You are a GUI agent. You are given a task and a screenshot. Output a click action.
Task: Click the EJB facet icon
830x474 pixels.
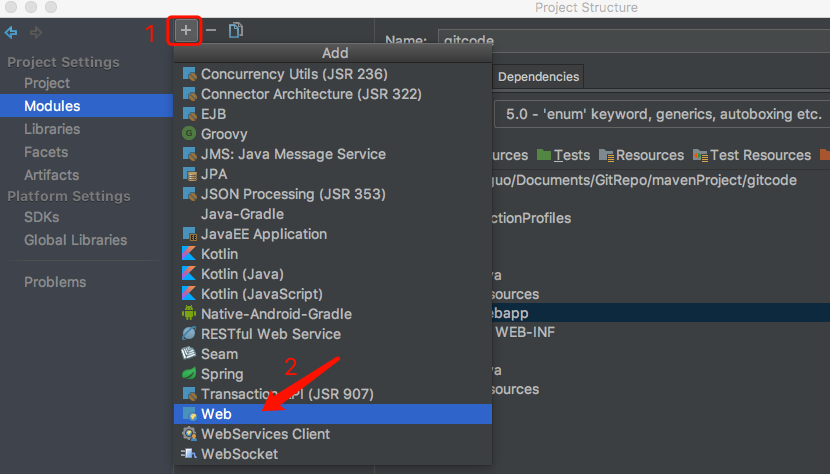pos(189,114)
